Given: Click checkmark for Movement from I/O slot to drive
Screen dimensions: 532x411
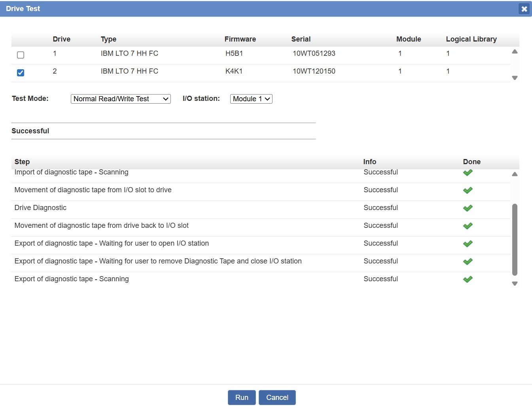Looking at the screenshot, I should pyautogui.click(x=468, y=190).
